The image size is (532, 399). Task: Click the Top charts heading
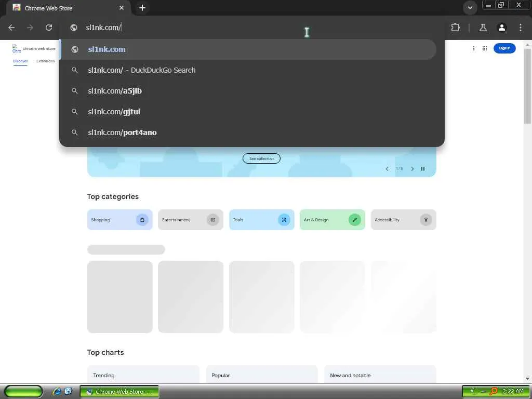tap(105, 353)
